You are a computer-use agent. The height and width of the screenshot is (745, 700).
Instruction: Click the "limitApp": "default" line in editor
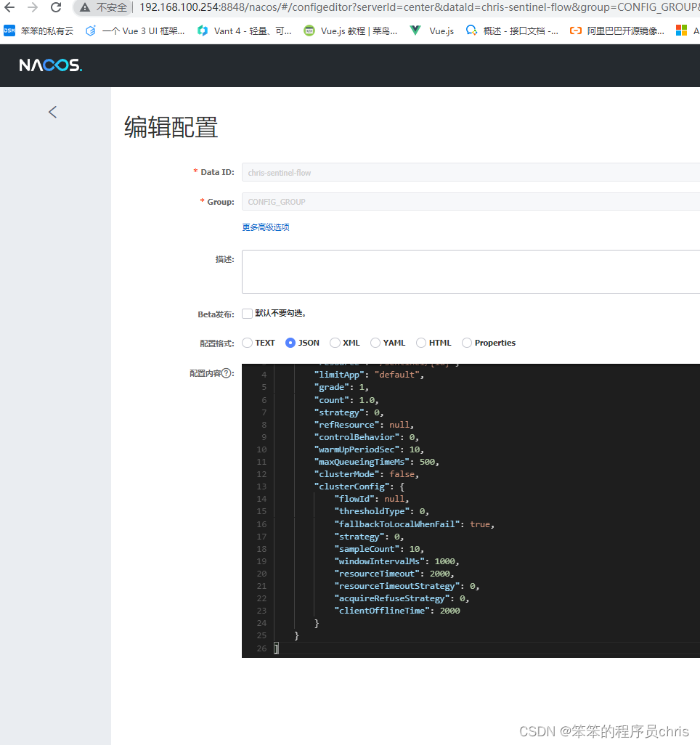point(369,375)
